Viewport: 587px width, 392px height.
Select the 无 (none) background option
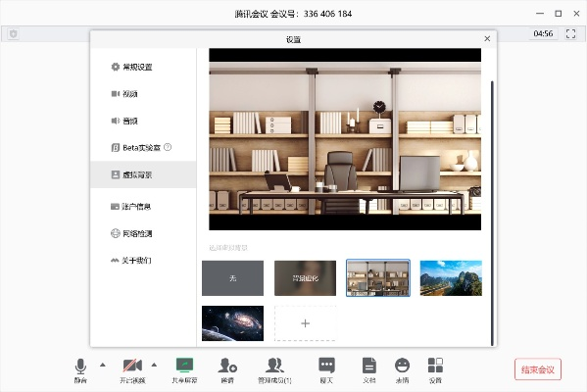232,278
